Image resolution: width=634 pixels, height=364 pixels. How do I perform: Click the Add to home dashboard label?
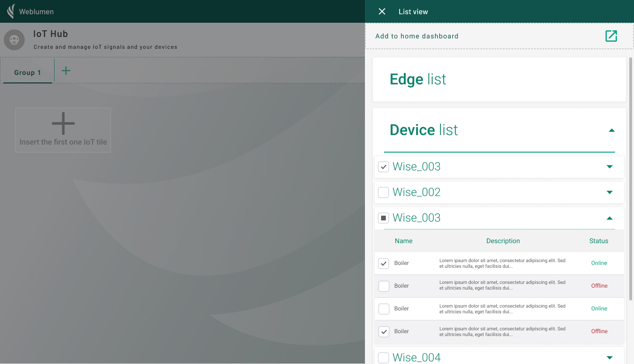(417, 36)
